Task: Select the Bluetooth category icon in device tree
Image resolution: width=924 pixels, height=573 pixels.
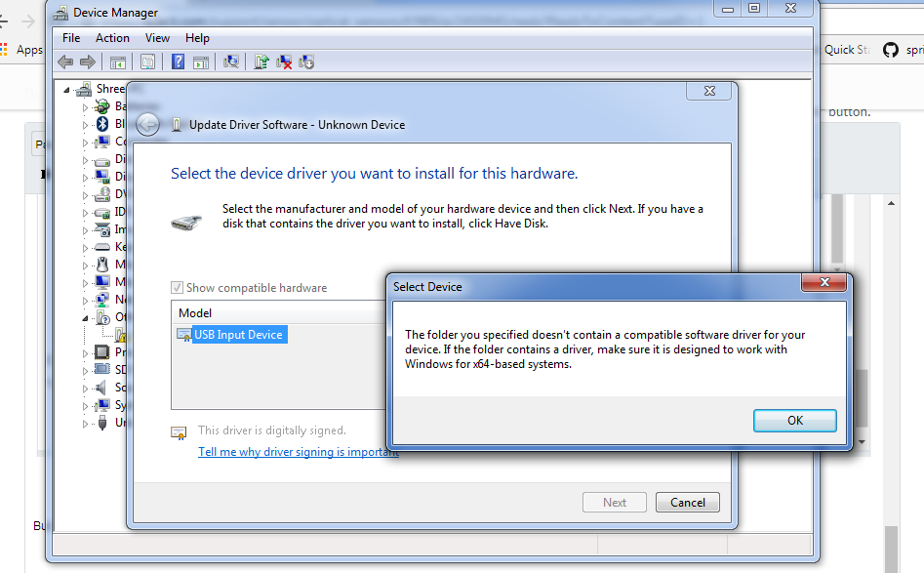Action: click(102, 123)
